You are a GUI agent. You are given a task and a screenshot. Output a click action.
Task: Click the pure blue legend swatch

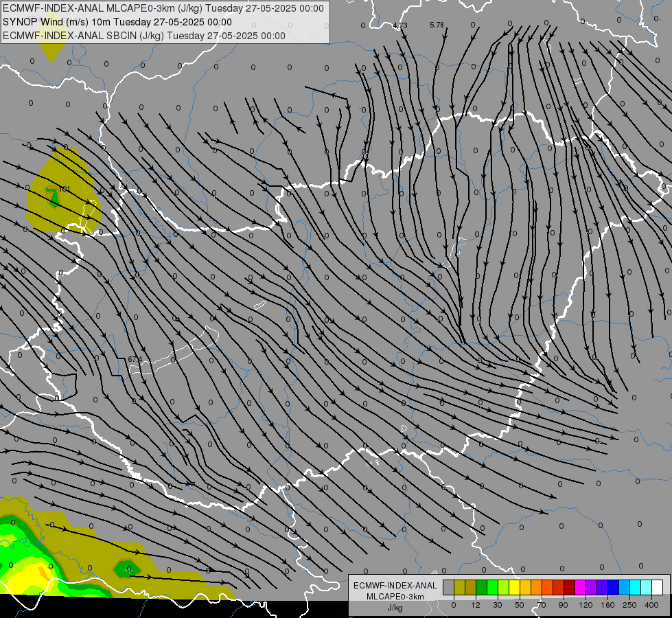[614, 588]
